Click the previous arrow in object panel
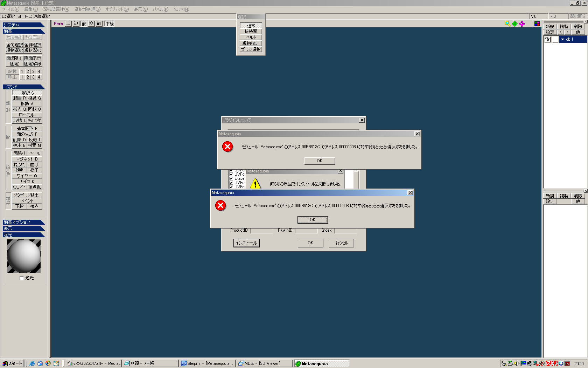Viewport: 588px width, 368px height. pos(560,32)
